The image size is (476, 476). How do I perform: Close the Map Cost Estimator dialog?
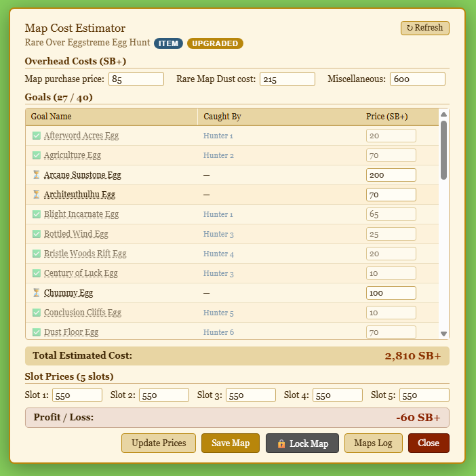pyautogui.click(x=429, y=443)
